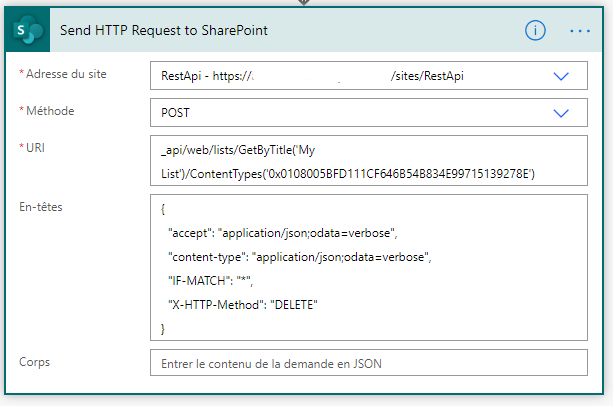Click into the En-têtes headers box
Image resolution: width=613 pixels, height=406 pixels.
click(369, 268)
